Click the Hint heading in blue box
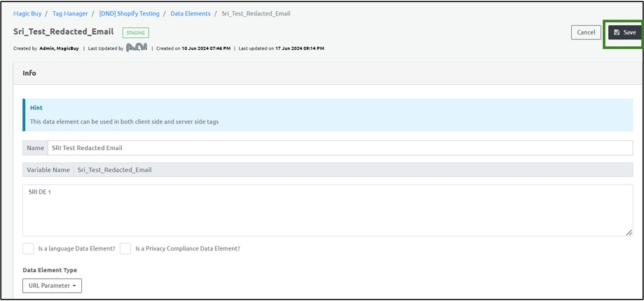Image resolution: width=644 pixels, height=301 pixels. click(36, 108)
